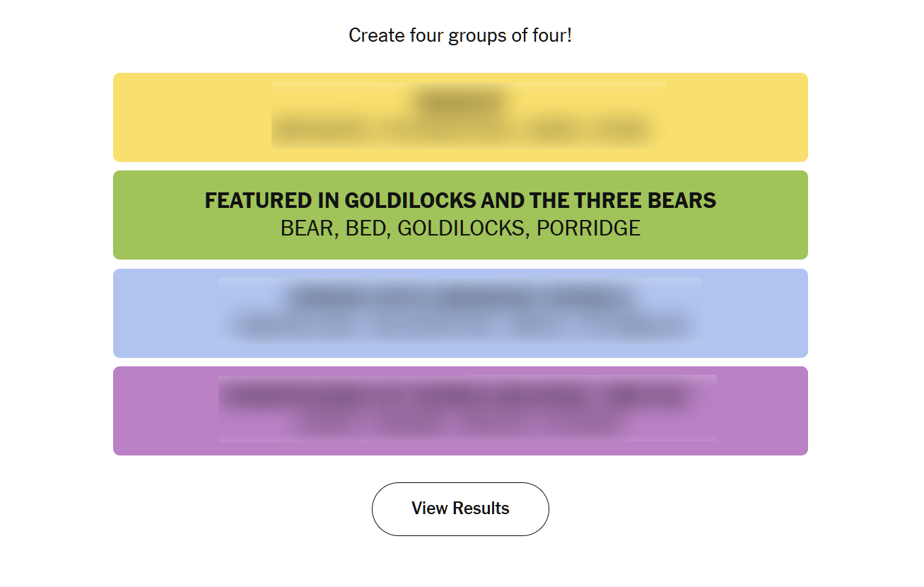The image size is (924, 587).
Task: Click the word BED in the green group
Action: [366, 228]
